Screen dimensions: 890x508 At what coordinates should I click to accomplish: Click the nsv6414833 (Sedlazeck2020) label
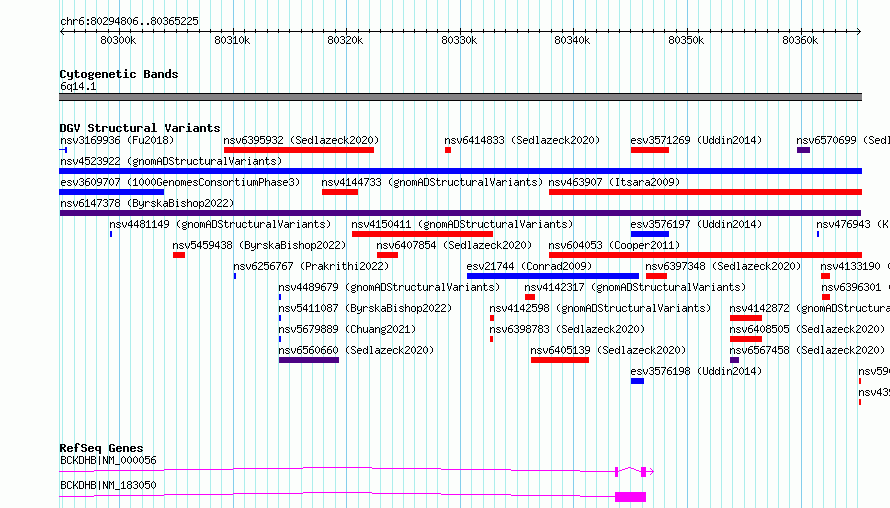(x=522, y=140)
